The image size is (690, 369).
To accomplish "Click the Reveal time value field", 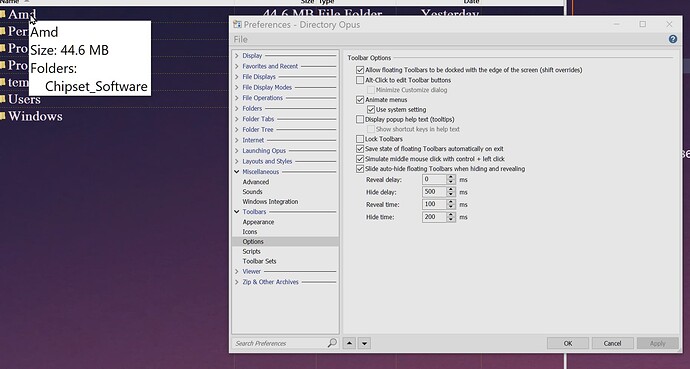I will [434, 205].
